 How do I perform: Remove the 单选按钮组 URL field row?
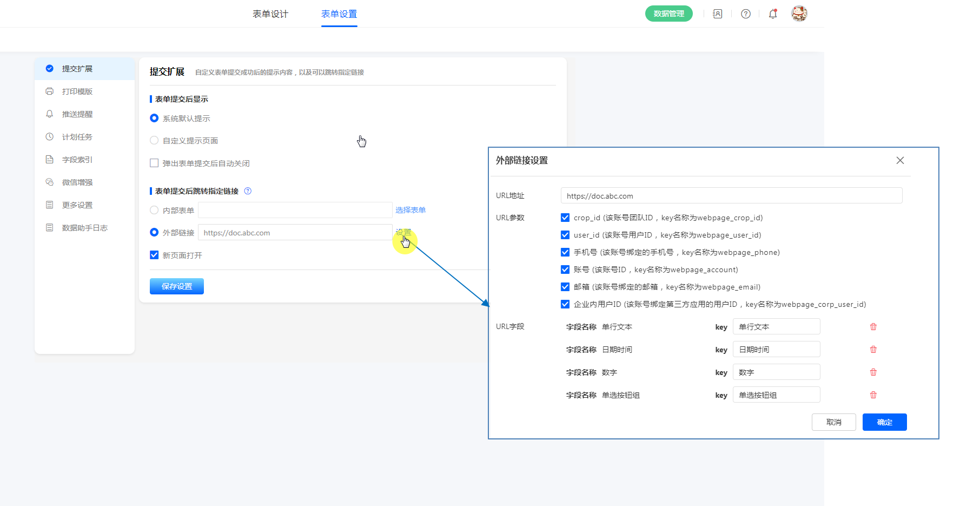coord(873,395)
